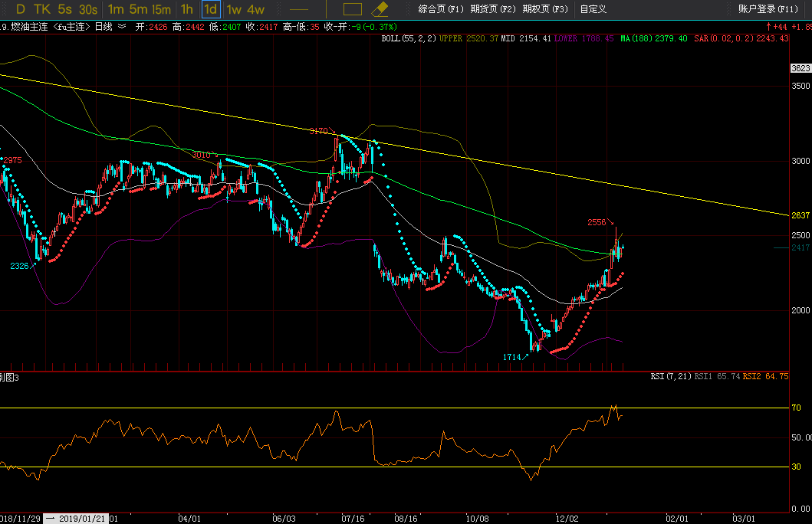Switch chart to 5m period

point(138,9)
